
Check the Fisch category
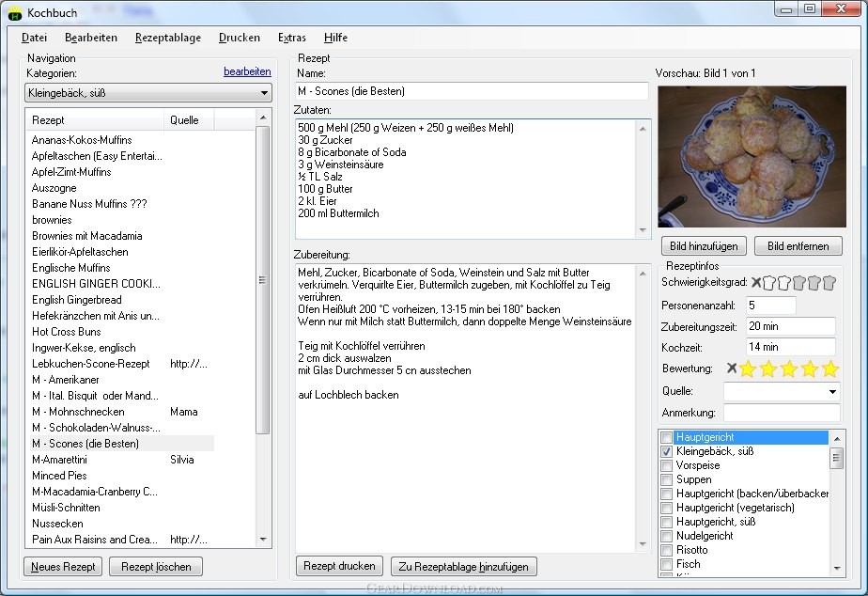667,564
